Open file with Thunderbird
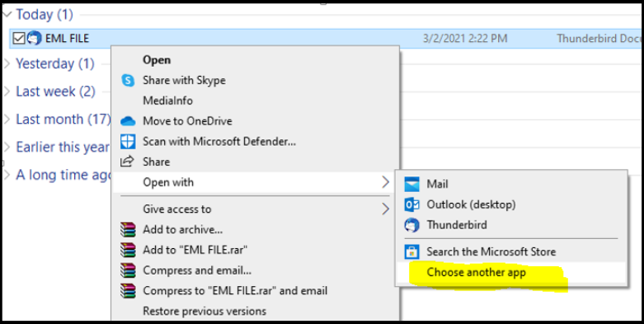The image size is (644, 324). point(457,225)
